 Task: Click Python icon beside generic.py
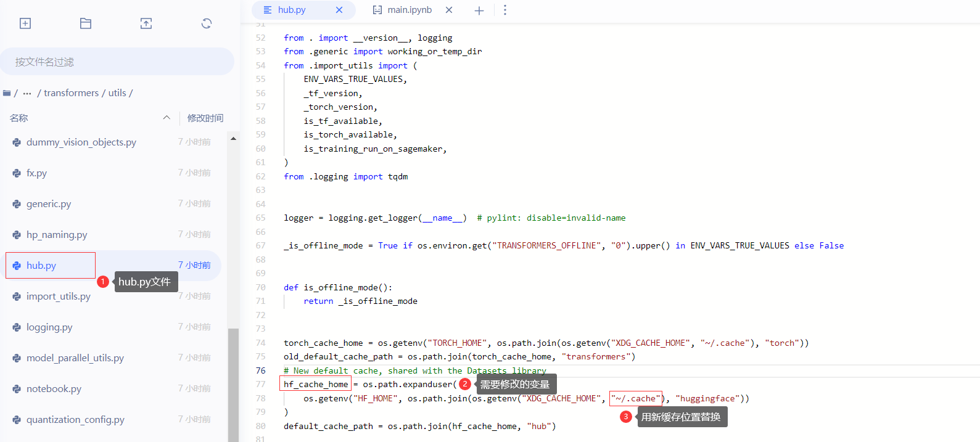(x=17, y=204)
